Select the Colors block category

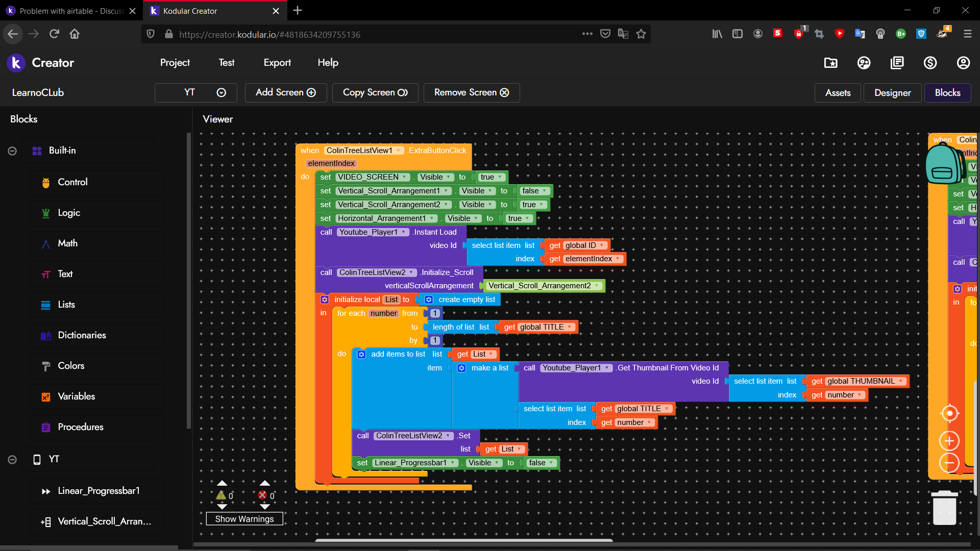[x=71, y=366]
